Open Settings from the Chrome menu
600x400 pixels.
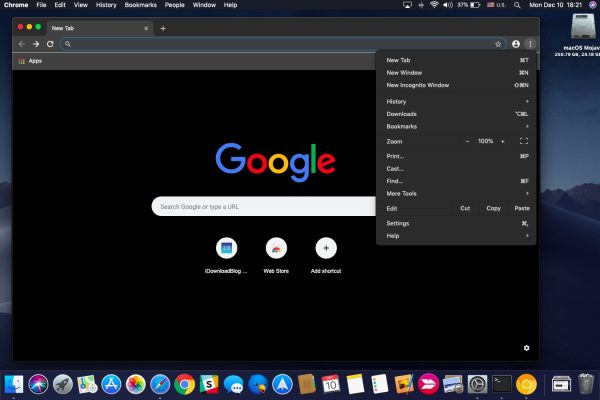tap(456, 223)
